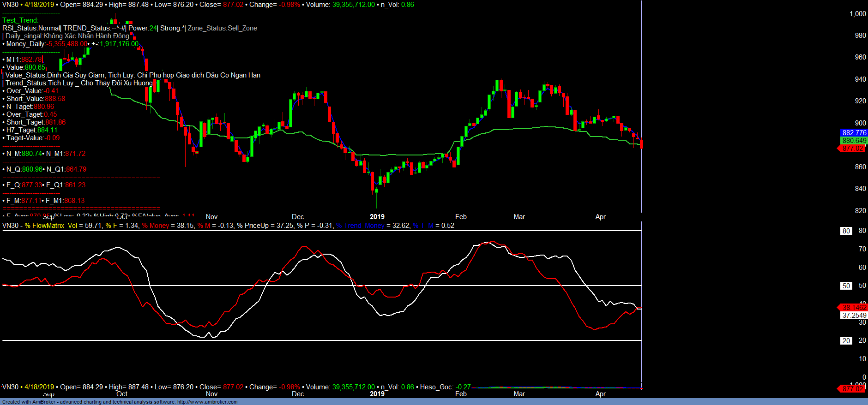Click bold 2019 label on upper time axis

point(377,217)
